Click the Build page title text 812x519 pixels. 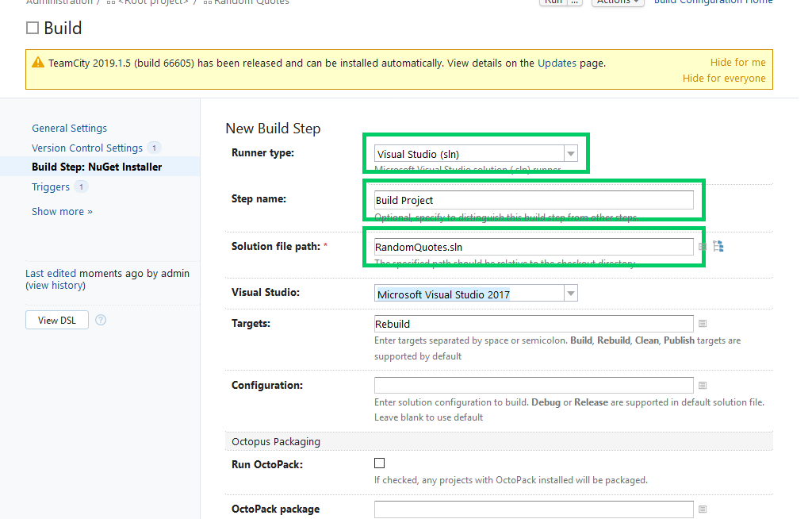pyautogui.click(x=63, y=28)
